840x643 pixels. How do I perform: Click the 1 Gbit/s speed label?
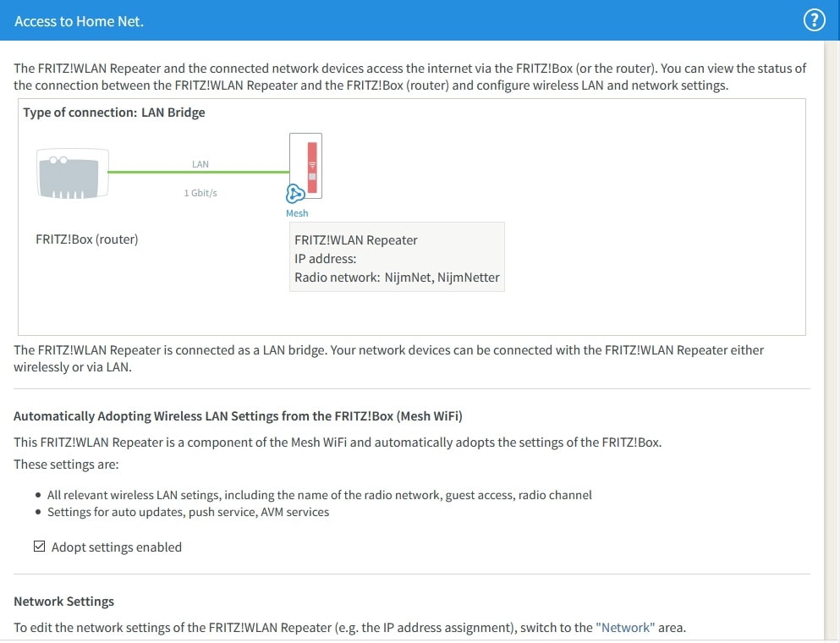click(200, 193)
